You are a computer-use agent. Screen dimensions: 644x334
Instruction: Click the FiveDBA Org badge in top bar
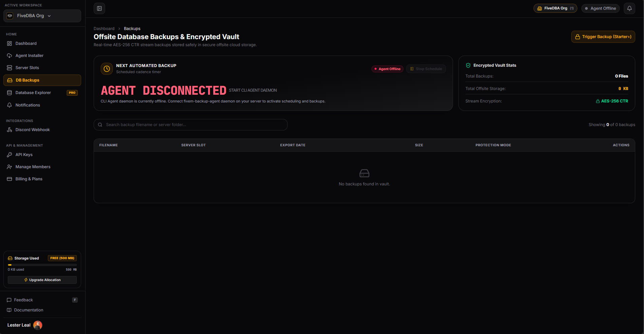click(x=555, y=8)
